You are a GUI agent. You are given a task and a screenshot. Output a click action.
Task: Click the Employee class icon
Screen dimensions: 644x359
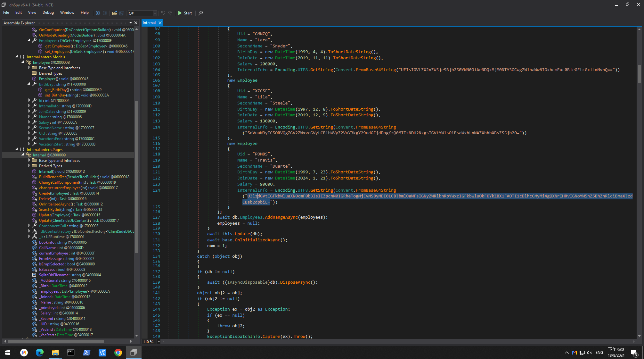28,62
